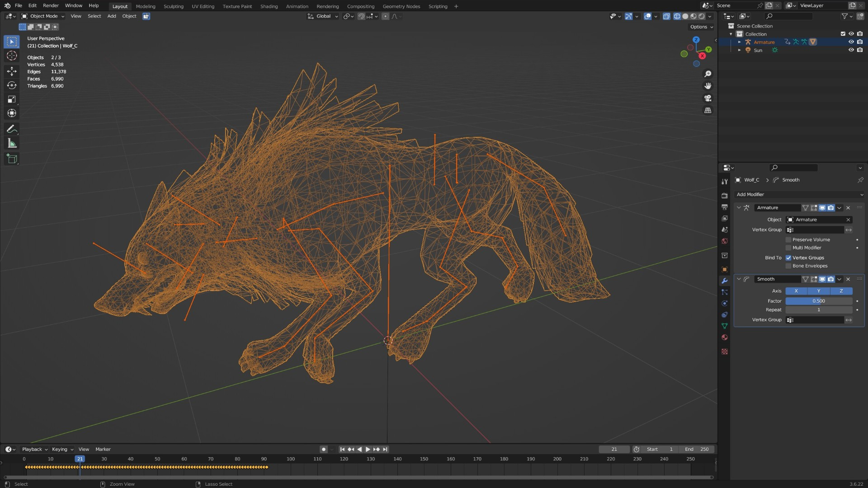
Task: Collapse the Armature modifier panel
Action: [739, 208]
